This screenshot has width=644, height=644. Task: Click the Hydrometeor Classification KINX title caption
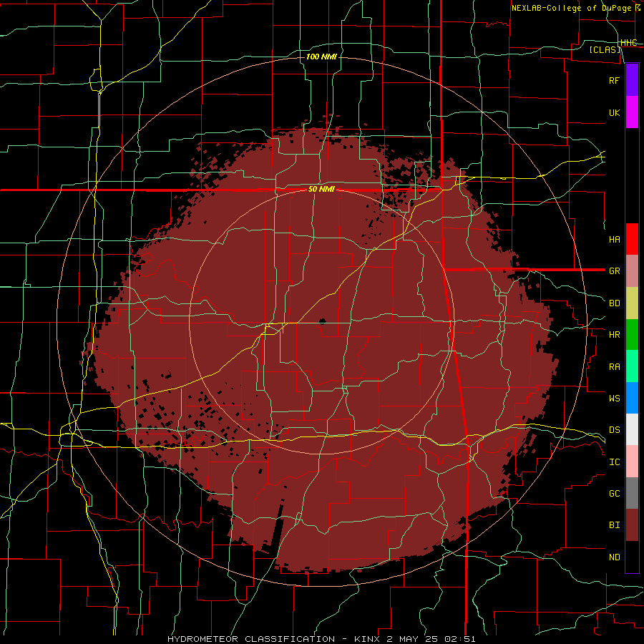click(x=321, y=639)
